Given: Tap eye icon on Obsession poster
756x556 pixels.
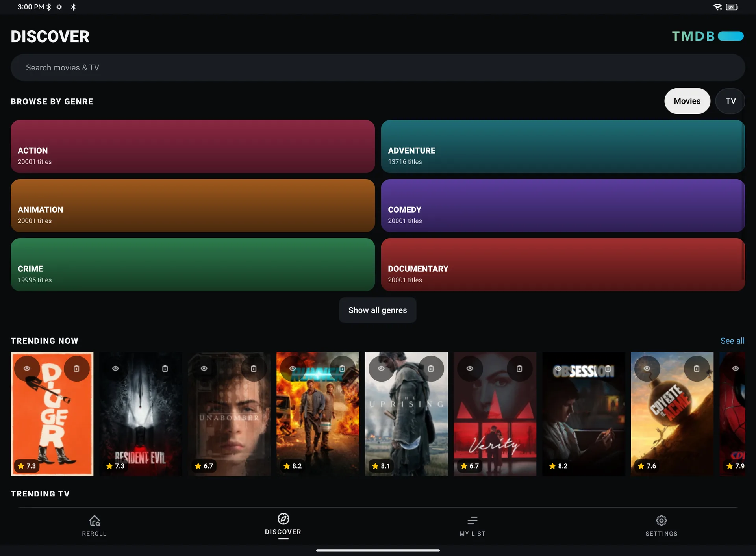Looking at the screenshot, I should point(558,369).
